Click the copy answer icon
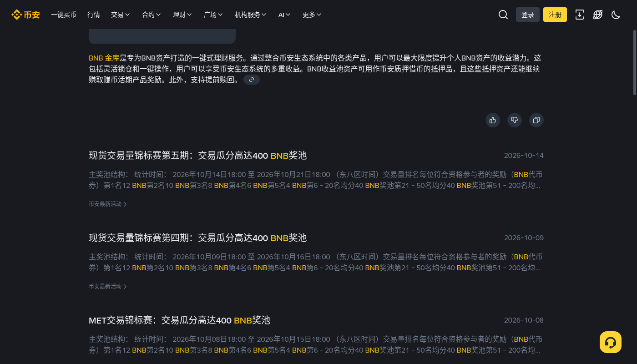 coord(536,120)
